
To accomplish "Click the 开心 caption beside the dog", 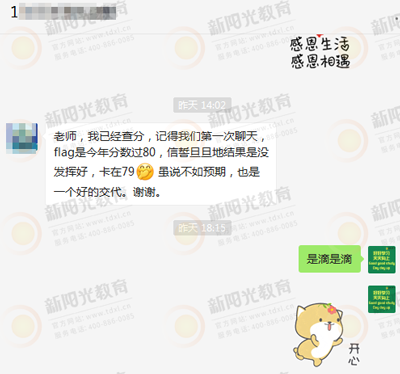I will click(354, 355).
